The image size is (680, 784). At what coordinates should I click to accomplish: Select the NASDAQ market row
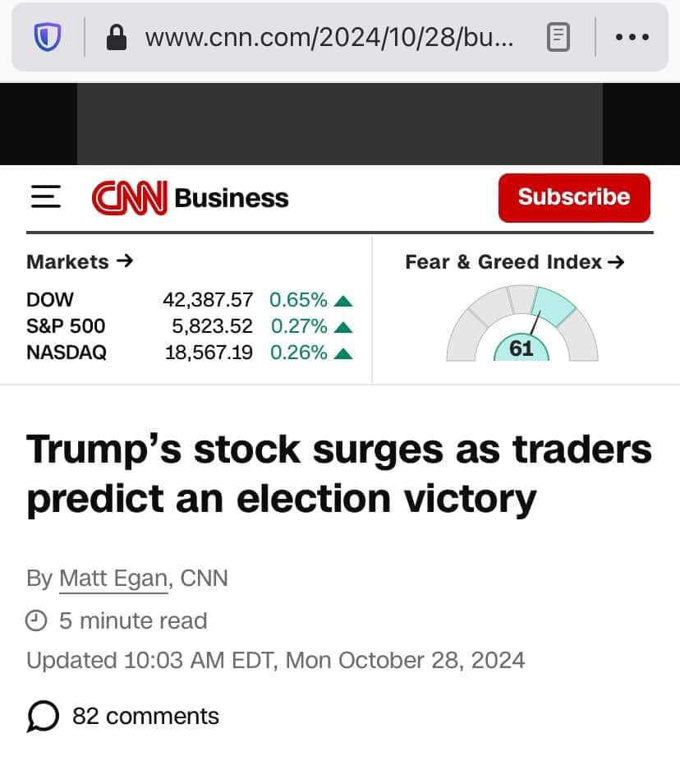(x=189, y=353)
